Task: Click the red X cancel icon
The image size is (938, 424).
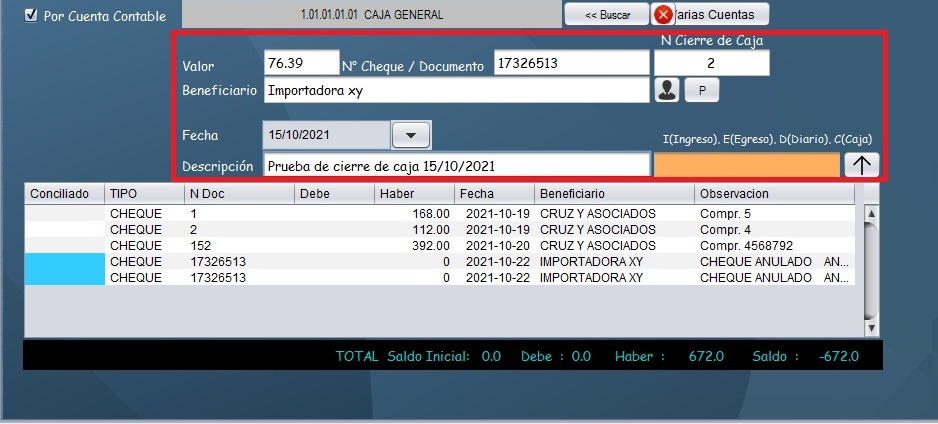Action: (663, 15)
